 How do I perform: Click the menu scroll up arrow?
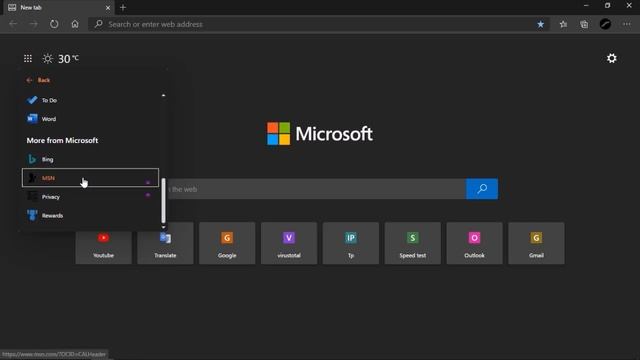pyautogui.click(x=164, y=95)
